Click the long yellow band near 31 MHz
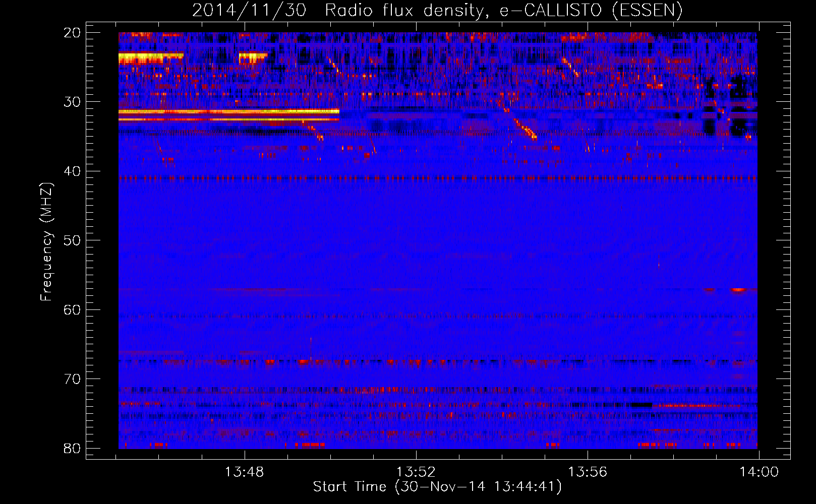816x504 pixels. point(229,111)
